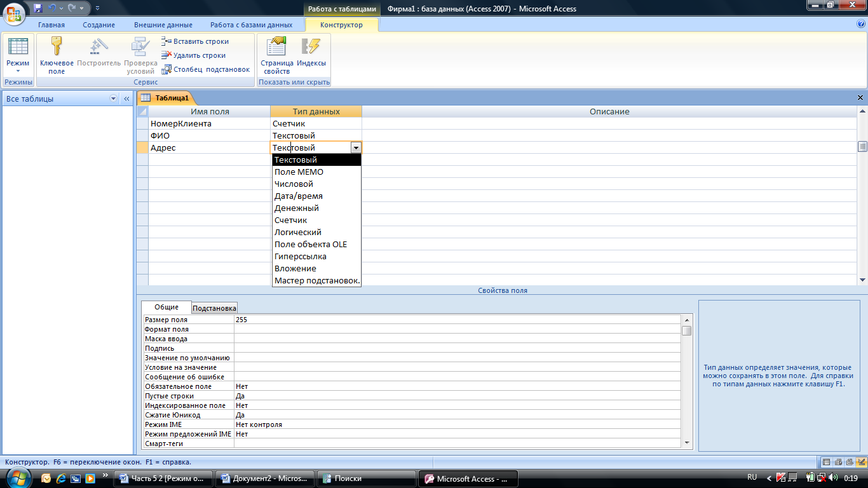This screenshot has width=868, height=488.
Task: Click the Обязательное поле value Нет
Action: [x=458, y=386]
